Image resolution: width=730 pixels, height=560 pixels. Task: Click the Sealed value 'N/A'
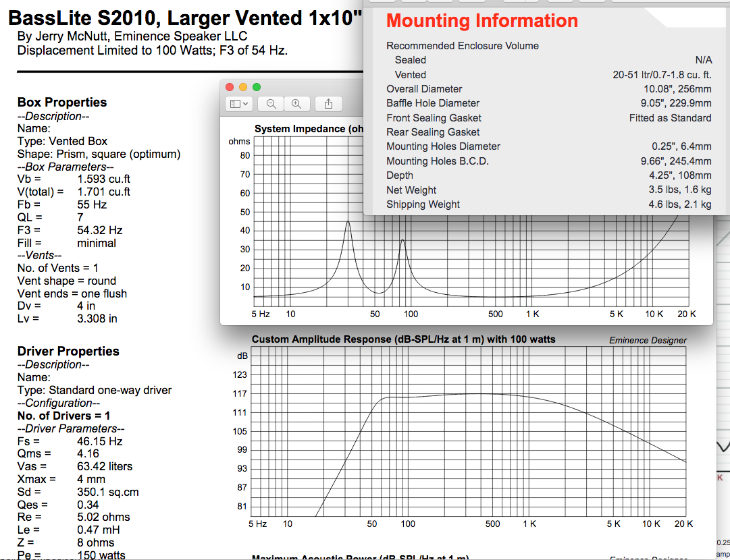[704, 60]
